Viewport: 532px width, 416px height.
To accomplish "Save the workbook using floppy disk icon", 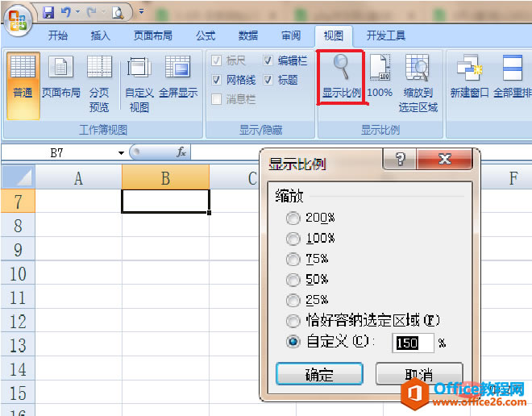I will [x=48, y=13].
